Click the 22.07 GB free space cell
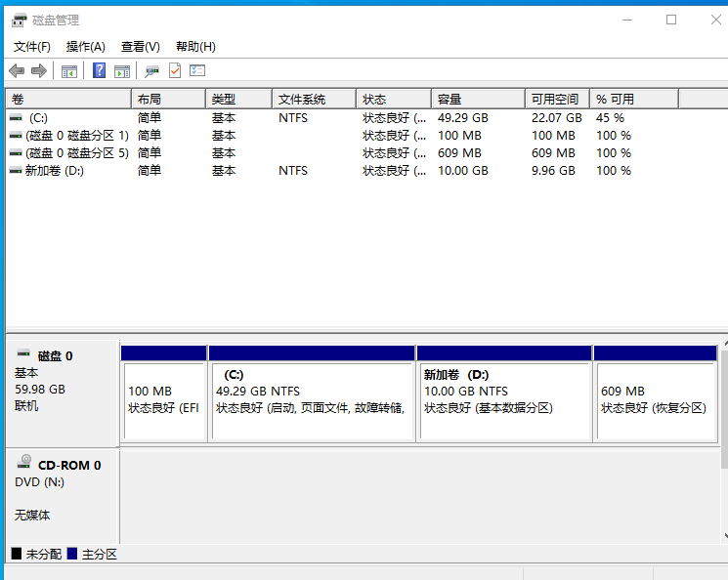The image size is (728, 580). pyautogui.click(x=557, y=118)
